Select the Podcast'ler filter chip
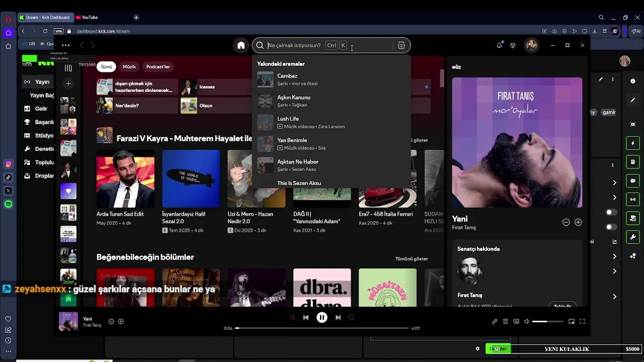644x362 pixels. (158, 66)
